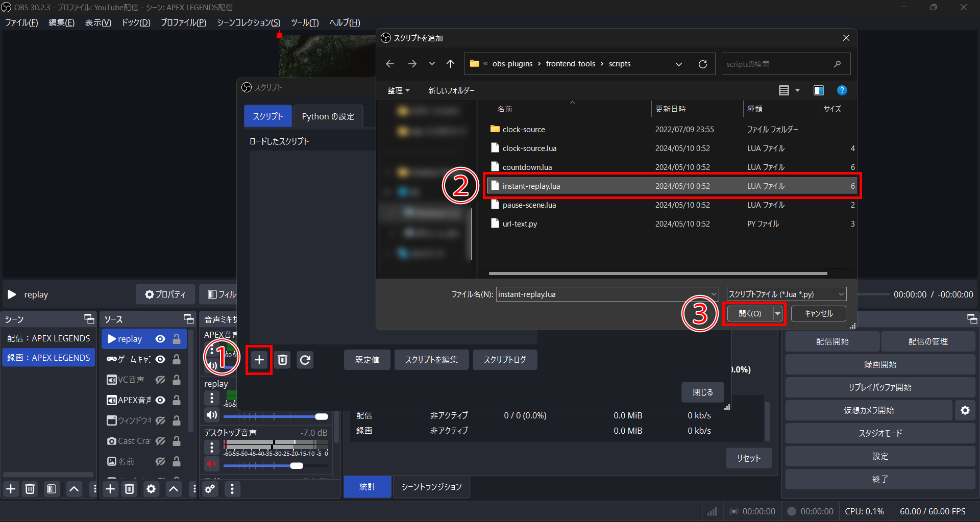Remove the selected source
This screenshot has width=980, height=522.
[130, 489]
